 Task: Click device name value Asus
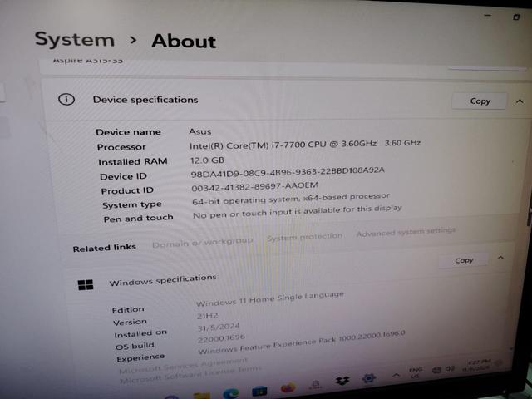pyautogui.click(x=200, y=131)
